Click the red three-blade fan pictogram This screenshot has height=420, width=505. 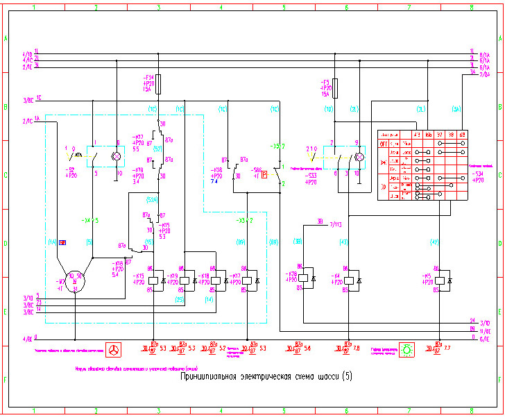click(113, 350)
